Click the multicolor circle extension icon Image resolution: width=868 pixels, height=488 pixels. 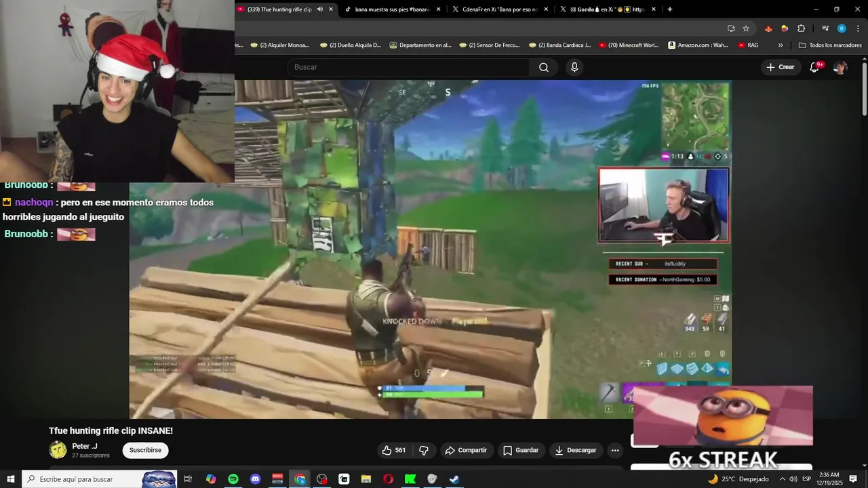(785, 28)
